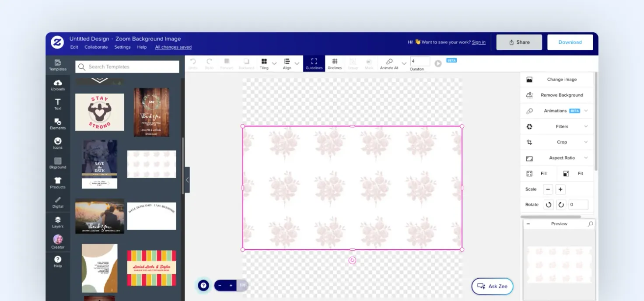
Task: Open the Products panel
Action: pos(58,183)
